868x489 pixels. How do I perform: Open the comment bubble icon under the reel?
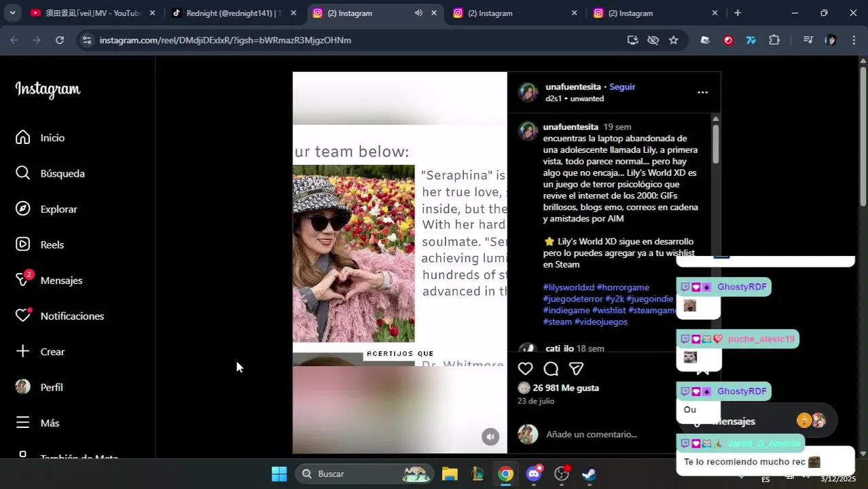551,369
